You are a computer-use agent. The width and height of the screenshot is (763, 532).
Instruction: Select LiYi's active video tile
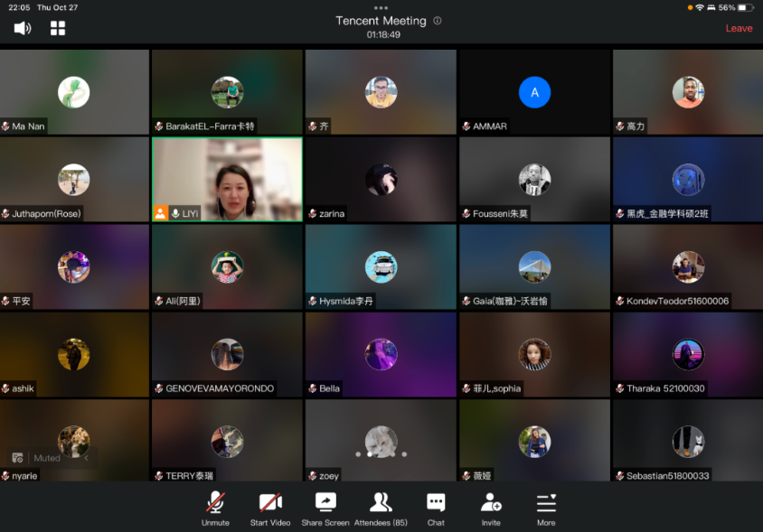coord(227,178)
